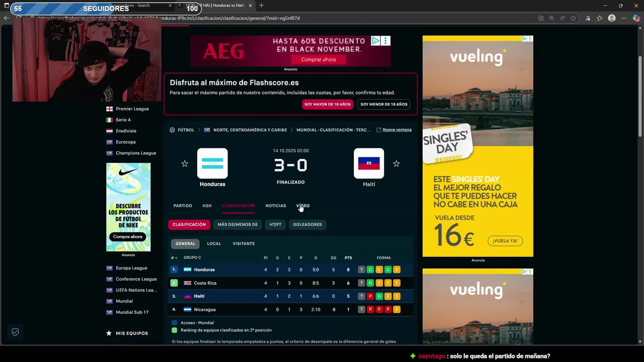Select Goleadores filter

pyautogui.click(x=307, y=224)
